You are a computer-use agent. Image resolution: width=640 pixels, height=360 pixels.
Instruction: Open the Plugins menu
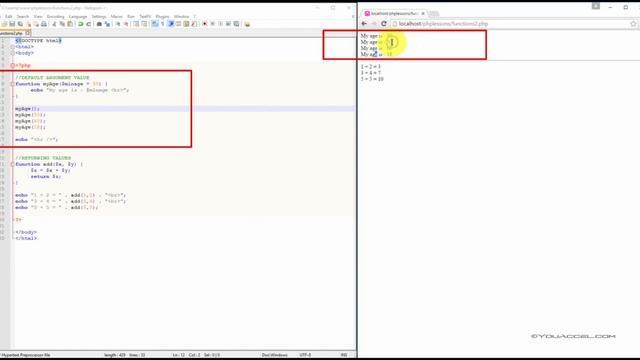point(162,17)
